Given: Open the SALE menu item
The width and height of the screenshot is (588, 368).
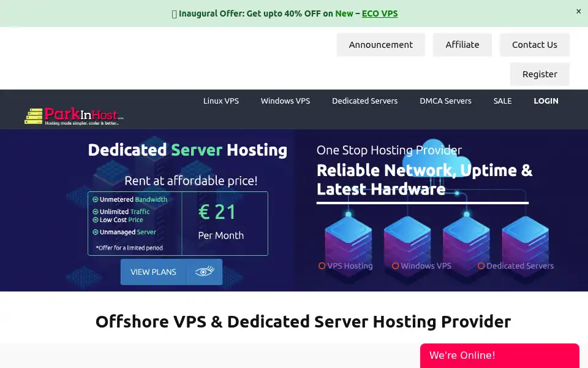Looking at the screenshot, I should (x=502, y=101).
